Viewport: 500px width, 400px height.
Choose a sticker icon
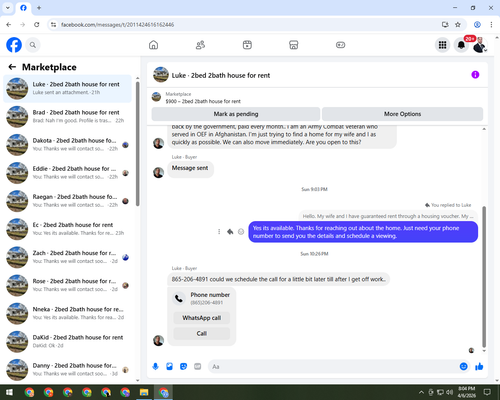click(183, 367)
